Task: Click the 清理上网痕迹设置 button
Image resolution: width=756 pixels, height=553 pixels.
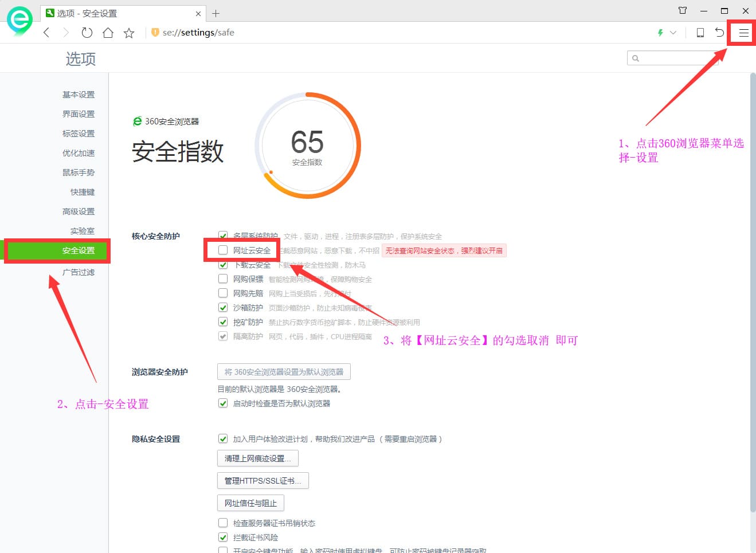Action: click(x=257, y=458)
